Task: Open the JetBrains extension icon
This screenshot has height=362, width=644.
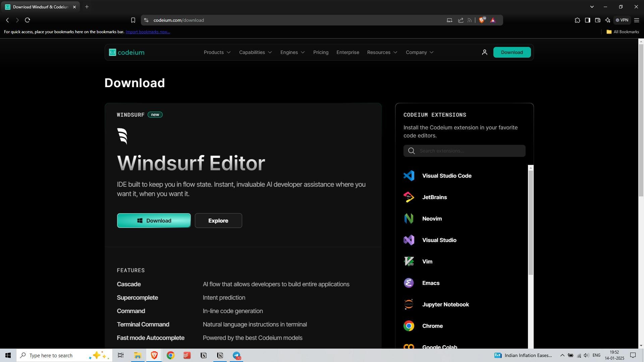Action: (x=409, y=197)
